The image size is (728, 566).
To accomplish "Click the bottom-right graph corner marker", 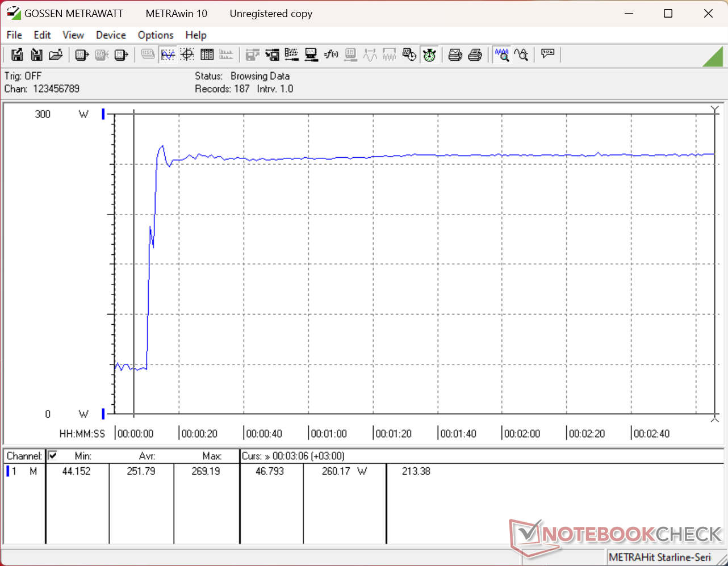I will pos(715,419).
